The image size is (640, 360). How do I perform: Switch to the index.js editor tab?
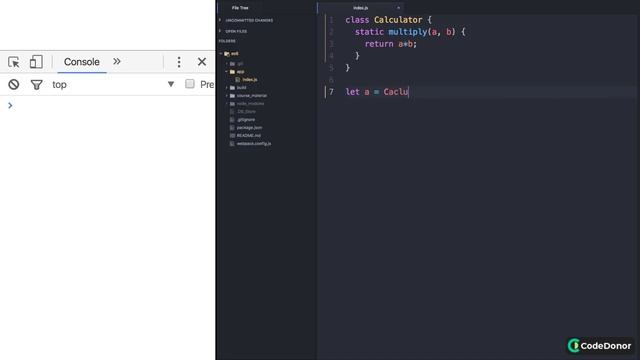360,8
